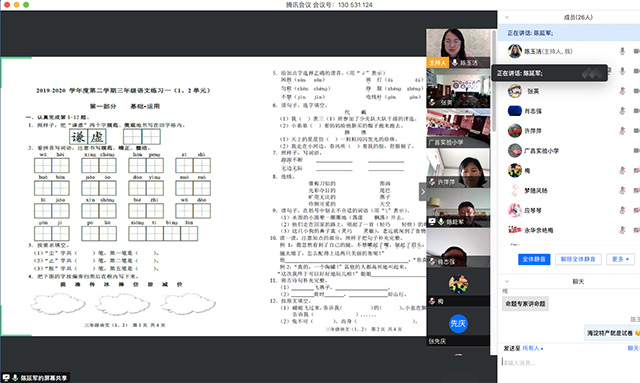Click 全体静音 mute all button

(x=534, y=259)
